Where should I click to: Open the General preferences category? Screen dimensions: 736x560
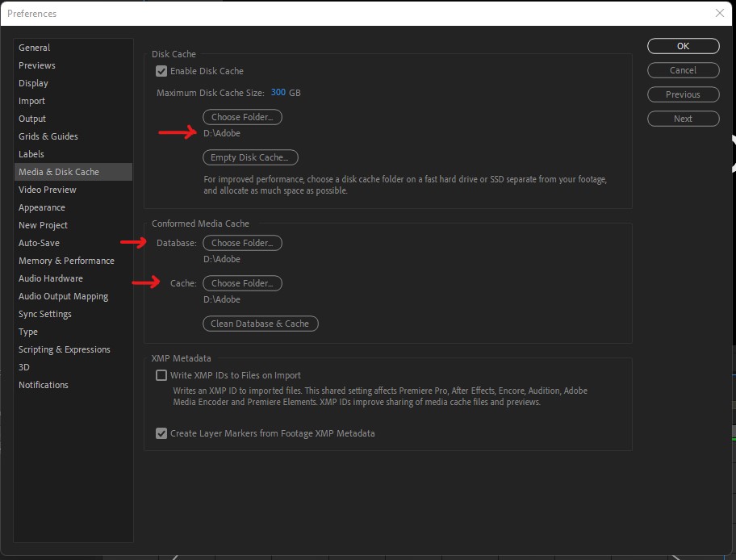[x=34, y=48]
